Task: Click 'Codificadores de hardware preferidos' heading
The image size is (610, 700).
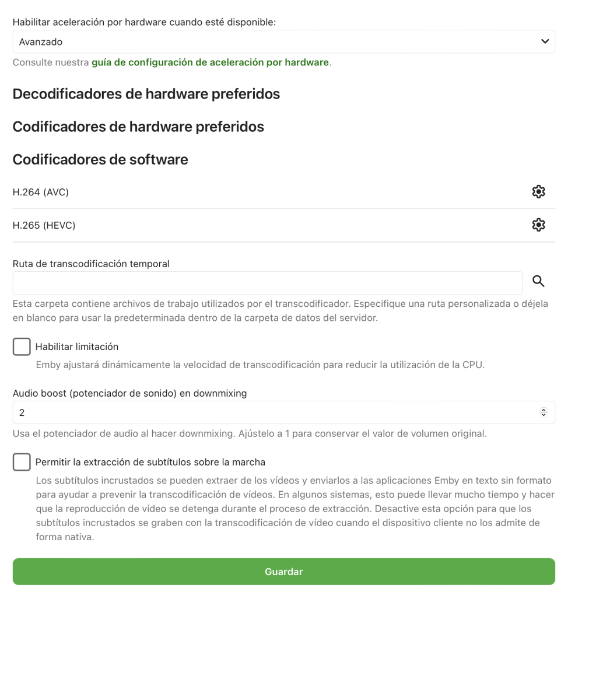Action: click(x=138, y=127)
